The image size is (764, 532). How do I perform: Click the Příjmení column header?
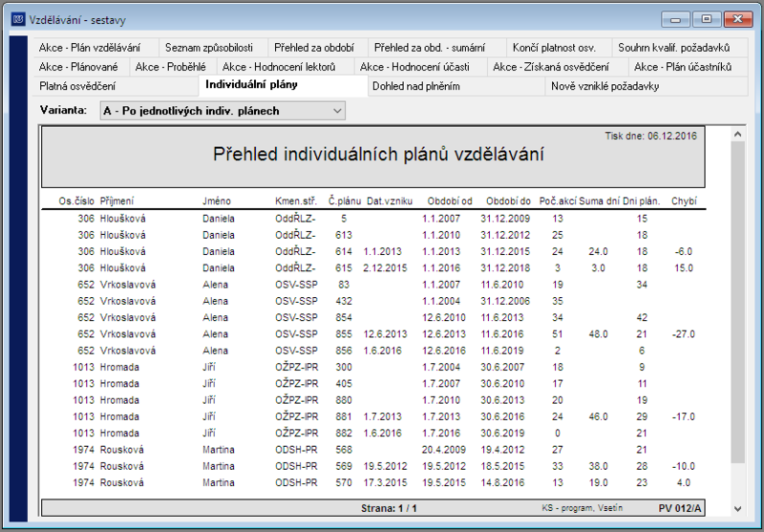click(x=117, y=201)
